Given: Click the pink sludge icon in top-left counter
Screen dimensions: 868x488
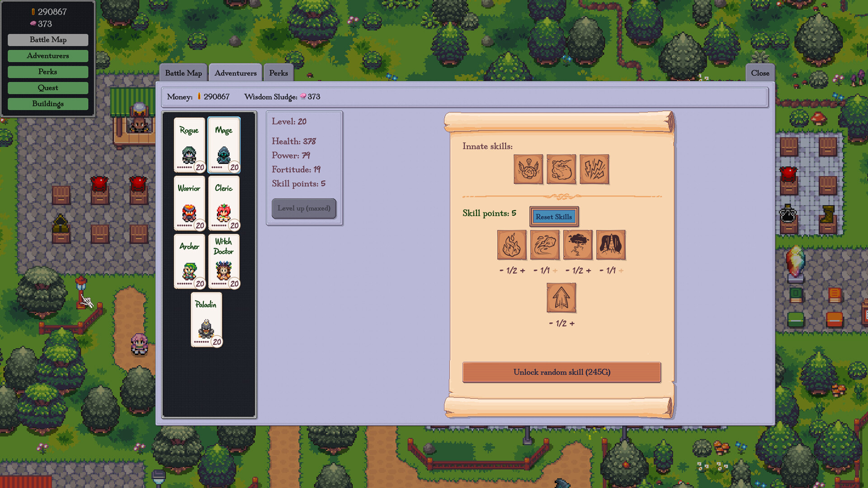Looking at the screenshot, I should [x=33, y=23].
